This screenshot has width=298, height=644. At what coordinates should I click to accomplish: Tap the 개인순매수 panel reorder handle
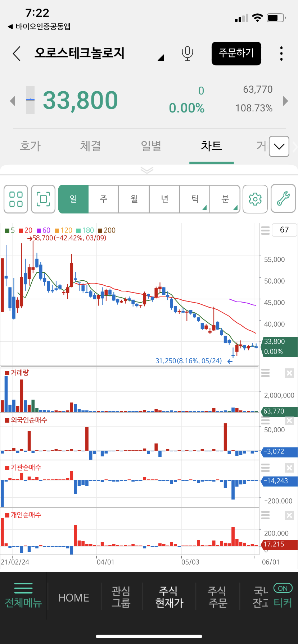(x=265, y=515)
